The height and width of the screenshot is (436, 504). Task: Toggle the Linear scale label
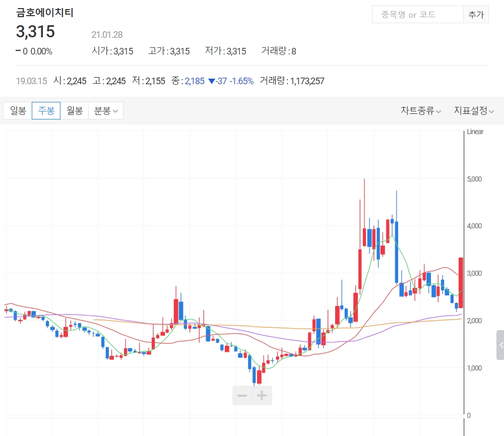[475, 132]
